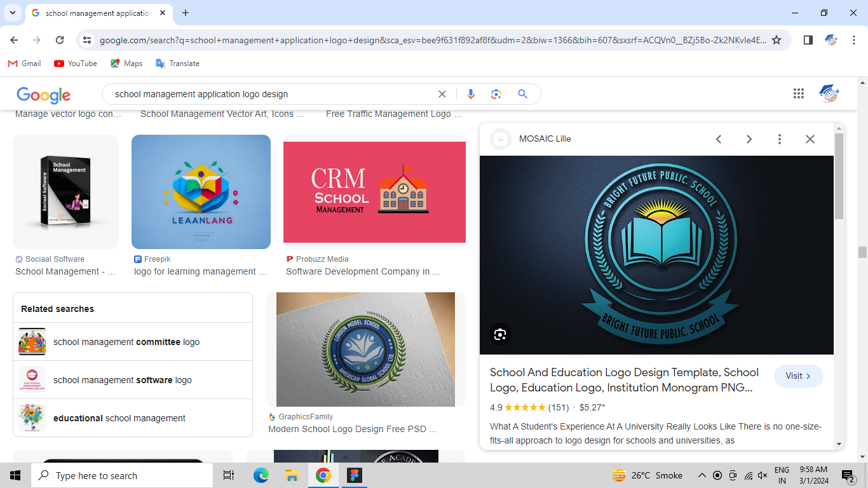Screen dimensions: 868x488
Task: Open the tab search dropdown arrow
Action: coord(12,13)
